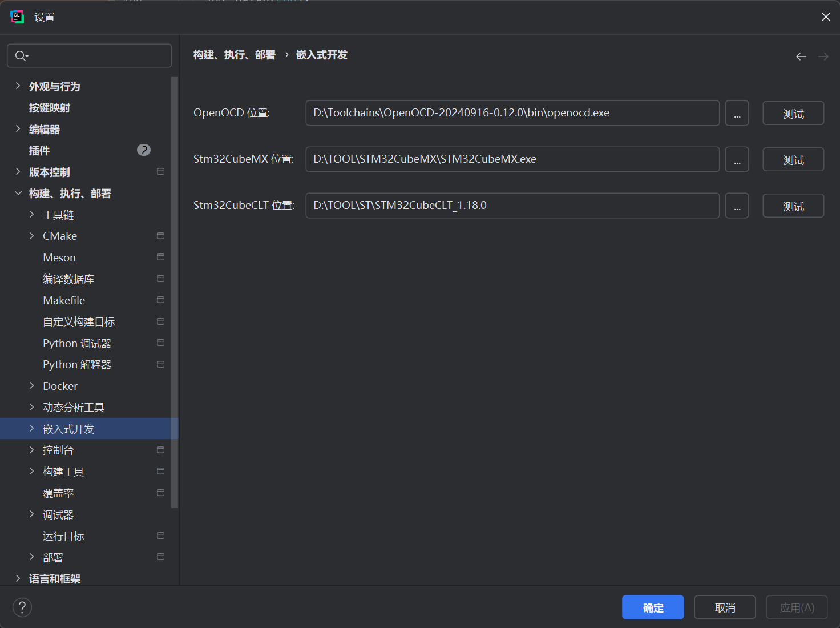Browse for Stm32CubeCLT location with ellipsis button

coord(737,206)
